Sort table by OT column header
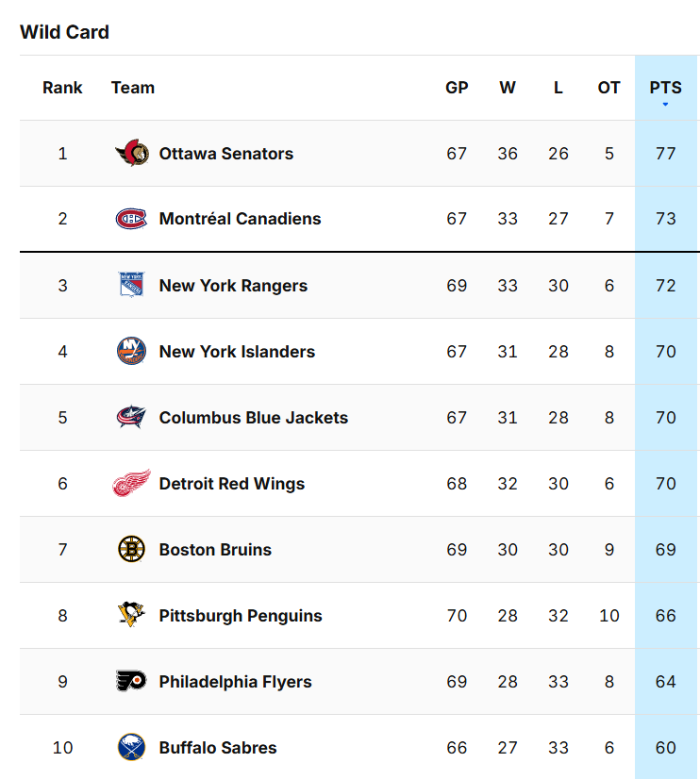 pyautogui.click(x=608, y=88)
